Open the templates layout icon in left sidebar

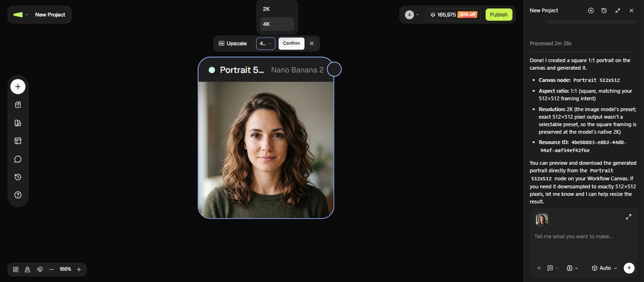point(18,141)
